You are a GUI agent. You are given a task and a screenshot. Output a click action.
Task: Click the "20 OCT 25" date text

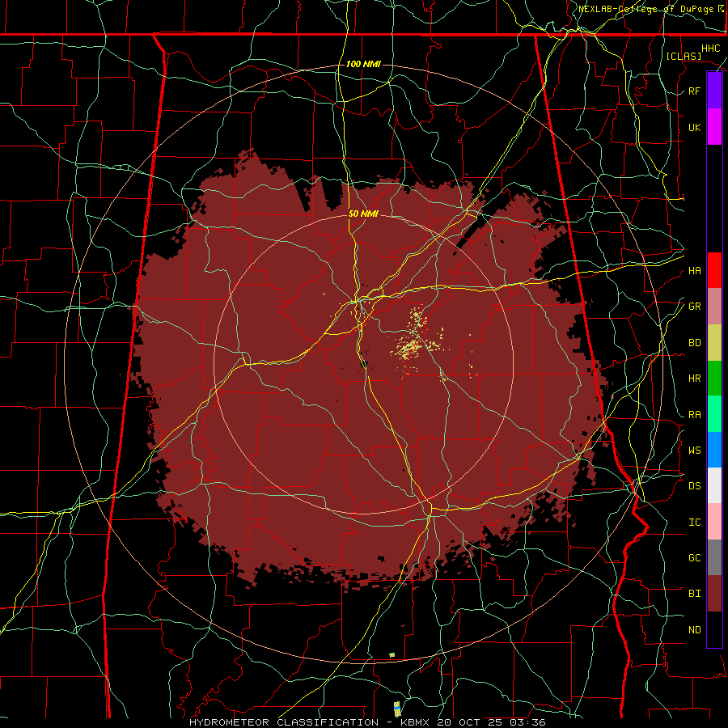point(471,722)
